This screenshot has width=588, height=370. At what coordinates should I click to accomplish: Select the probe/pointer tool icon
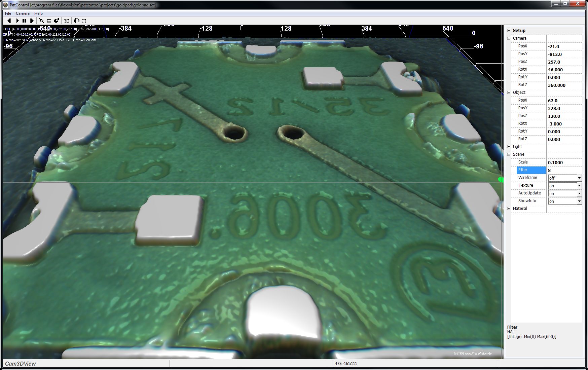coord(42,21)
